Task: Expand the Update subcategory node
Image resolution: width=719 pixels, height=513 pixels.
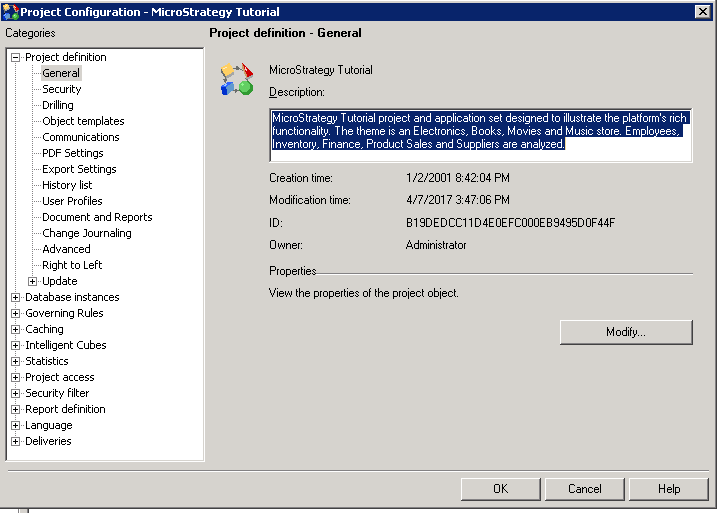Action: (33, 282)
